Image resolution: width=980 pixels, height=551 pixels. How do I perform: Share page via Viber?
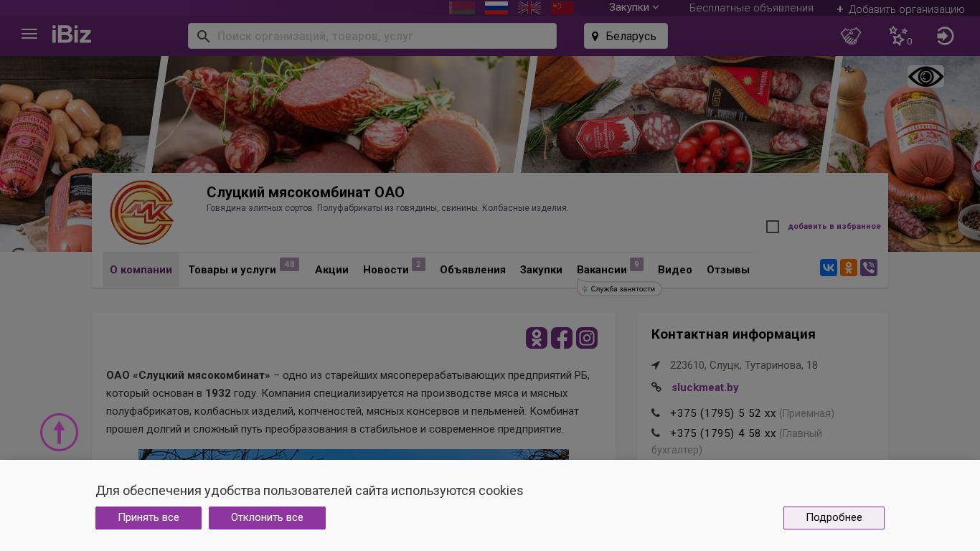[869, 268]
